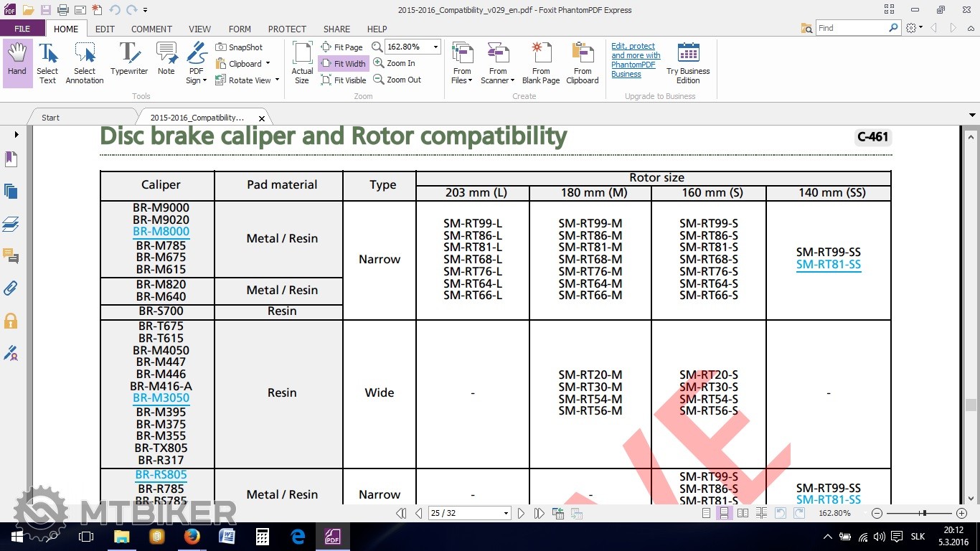Image resolution: width=980 pixels, height=551 pixels.
Task: Open the zoom percentage dropdown
Action: (435, 47)
